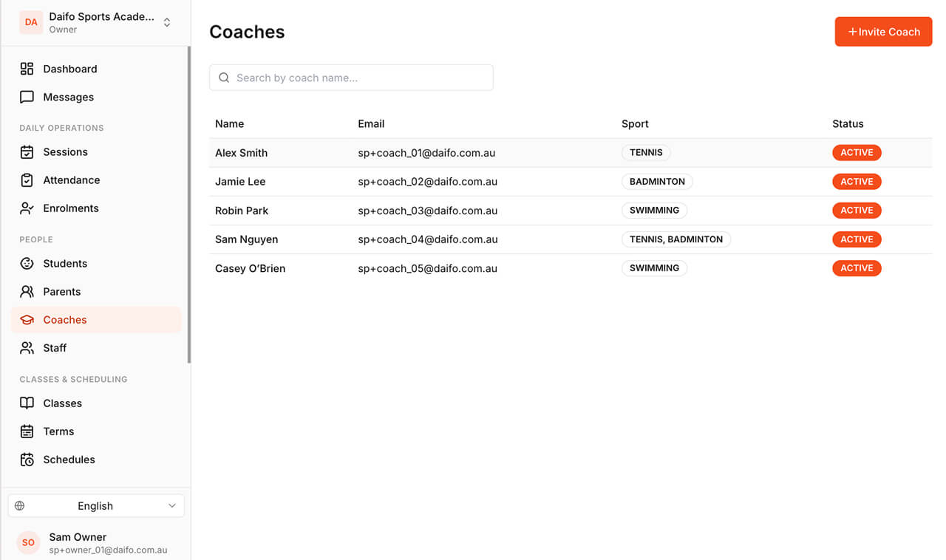The width and height of the screenshot is (946, 560).
Task: Open the English language dropdown
Action: tap(96, 506)
